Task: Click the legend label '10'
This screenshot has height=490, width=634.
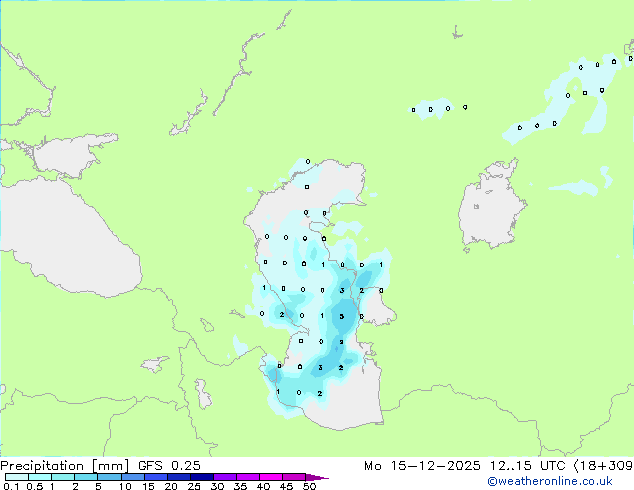Action: pyautogui.click(x=125, y=486)
